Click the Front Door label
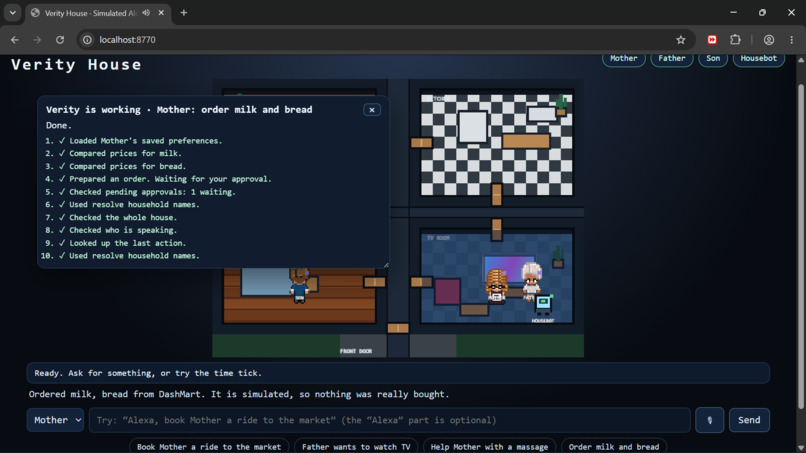This screenshot has width=806, height=453. [355, 351]
